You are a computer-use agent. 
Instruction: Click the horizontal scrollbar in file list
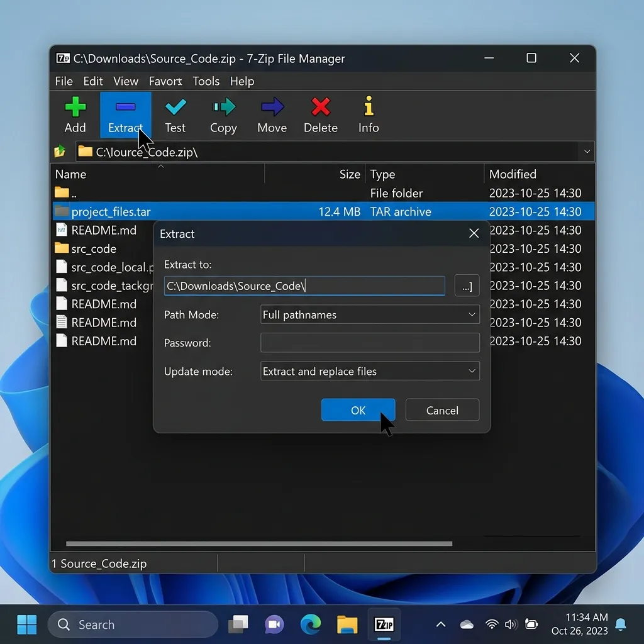coord(259,543)
